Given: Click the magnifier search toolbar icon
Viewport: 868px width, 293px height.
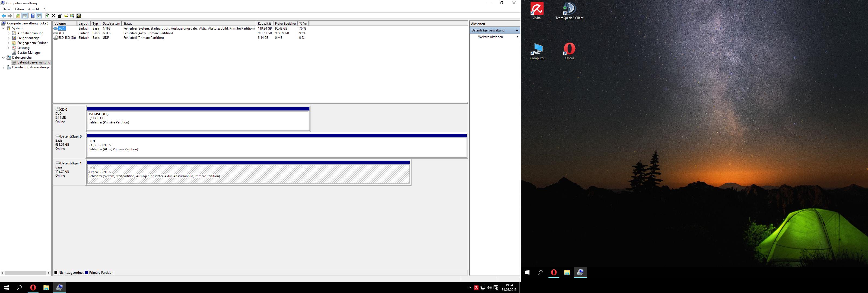Looking at the screenshot, I should click(72, 16).
